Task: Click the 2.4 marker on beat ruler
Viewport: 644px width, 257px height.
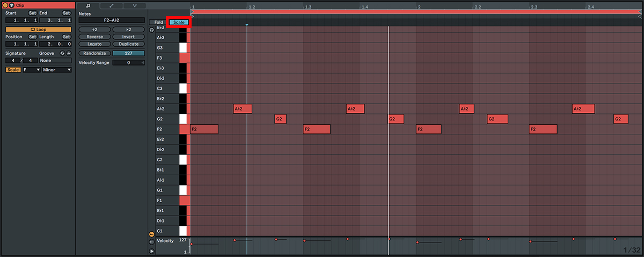Action: [x=590, y=6]
